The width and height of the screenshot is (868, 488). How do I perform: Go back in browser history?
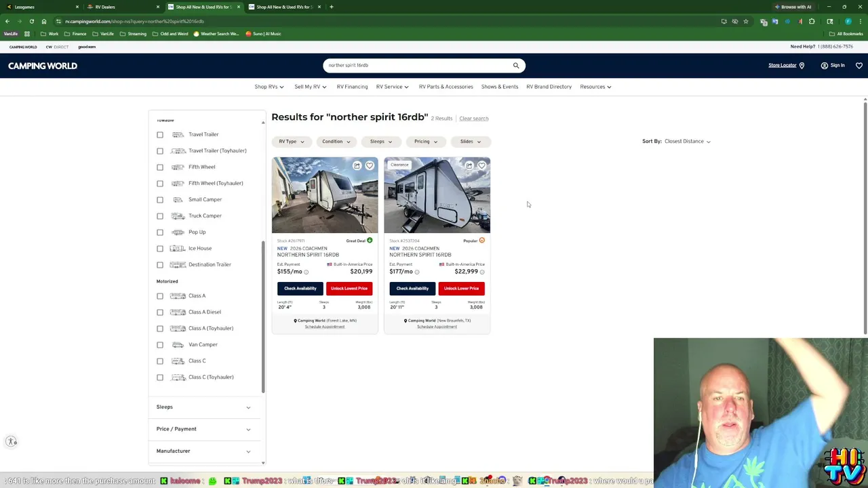coord(7,21)
